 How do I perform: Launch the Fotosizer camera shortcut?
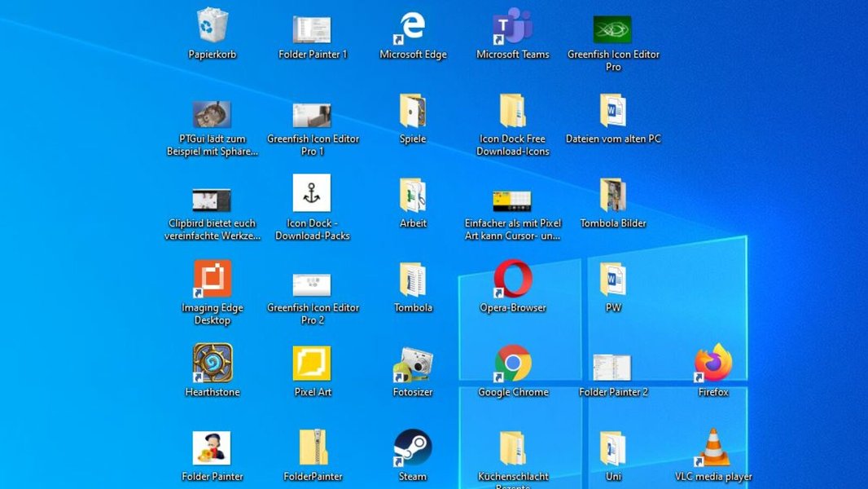[412, 364]
